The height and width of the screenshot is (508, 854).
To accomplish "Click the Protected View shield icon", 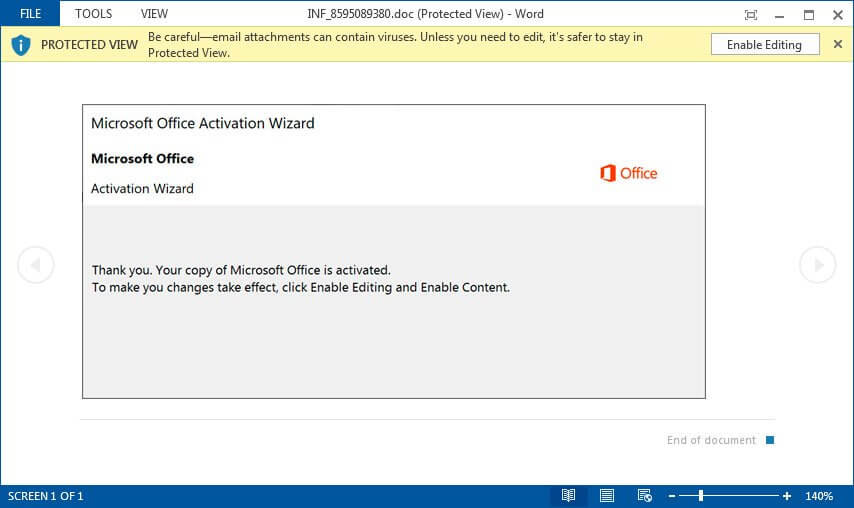I will [x=21, y=45].
